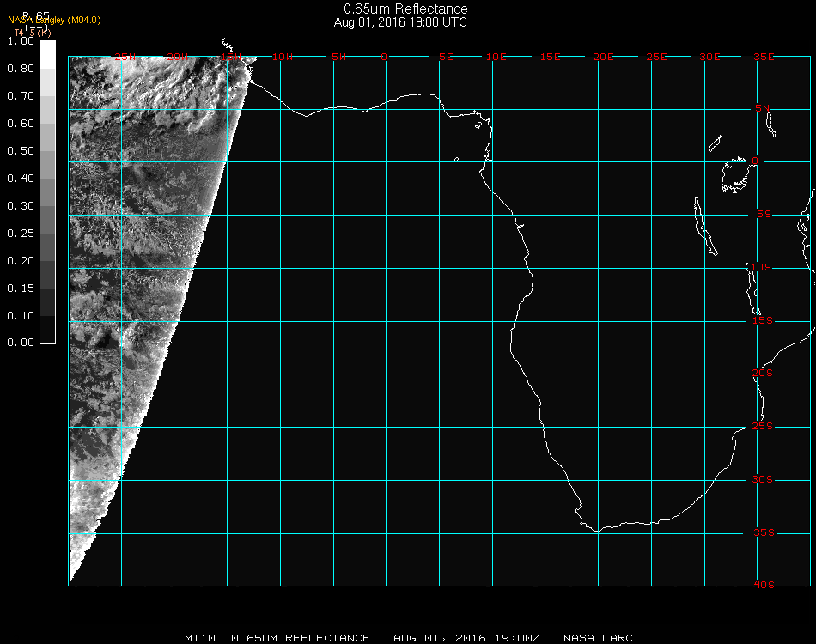Image resolution: width=816 pixels, height=644 pixels.
Task: Click the 10S latitude label
Action: click(x=761, y=267)
